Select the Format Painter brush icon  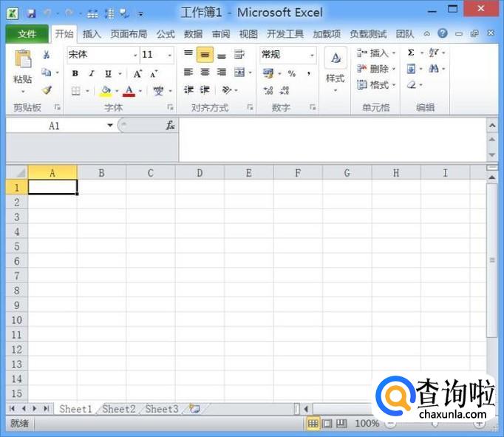47,89
